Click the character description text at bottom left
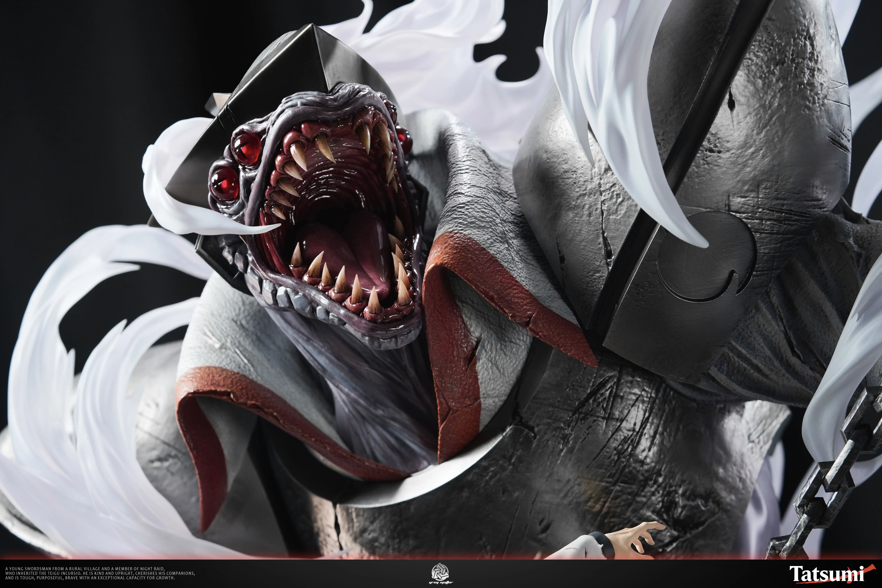 (x=100, y=573)
